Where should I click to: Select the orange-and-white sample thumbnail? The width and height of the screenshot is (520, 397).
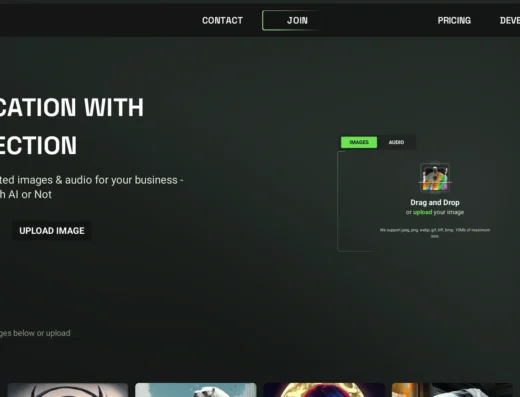point(452,390)
